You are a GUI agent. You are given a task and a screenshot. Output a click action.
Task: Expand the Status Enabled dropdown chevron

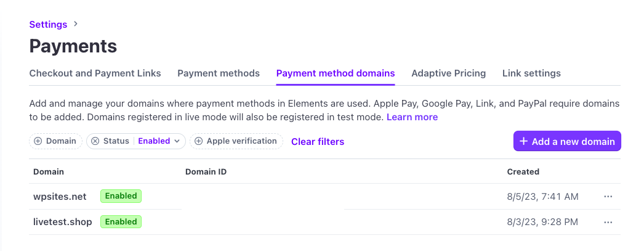click(177, 141)
